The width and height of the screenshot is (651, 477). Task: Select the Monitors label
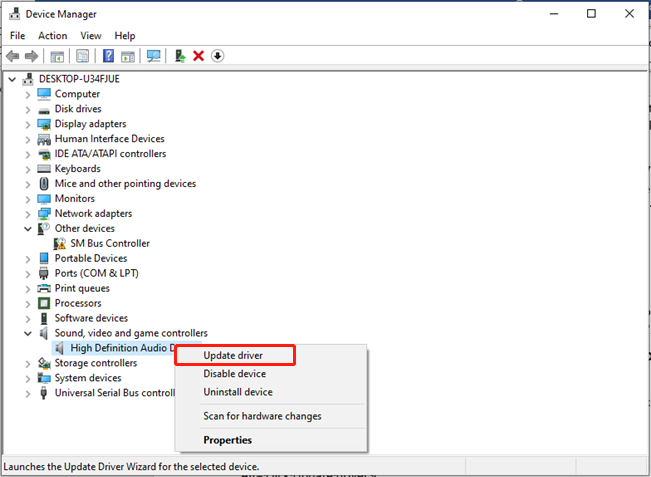click(75, 198)
